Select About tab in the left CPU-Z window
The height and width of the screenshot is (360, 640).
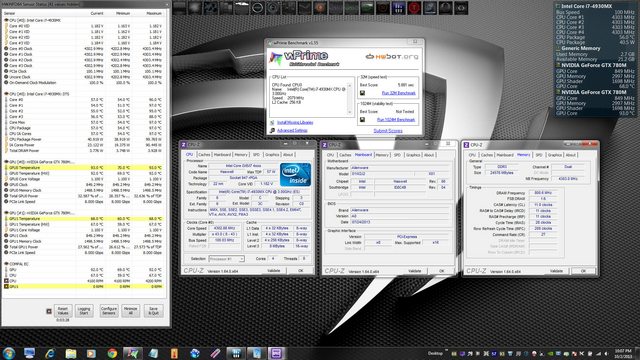(x=288, y=155)
